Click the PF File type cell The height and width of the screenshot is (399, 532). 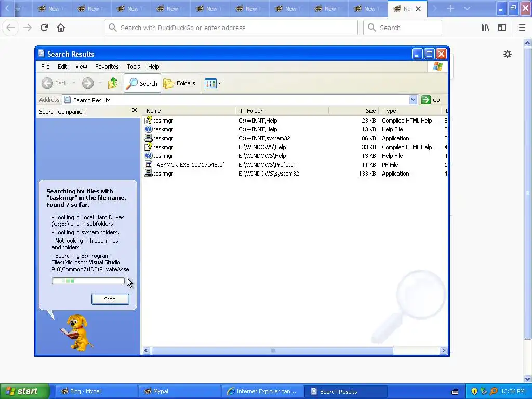pyautogui.click(x=390, y=165)
